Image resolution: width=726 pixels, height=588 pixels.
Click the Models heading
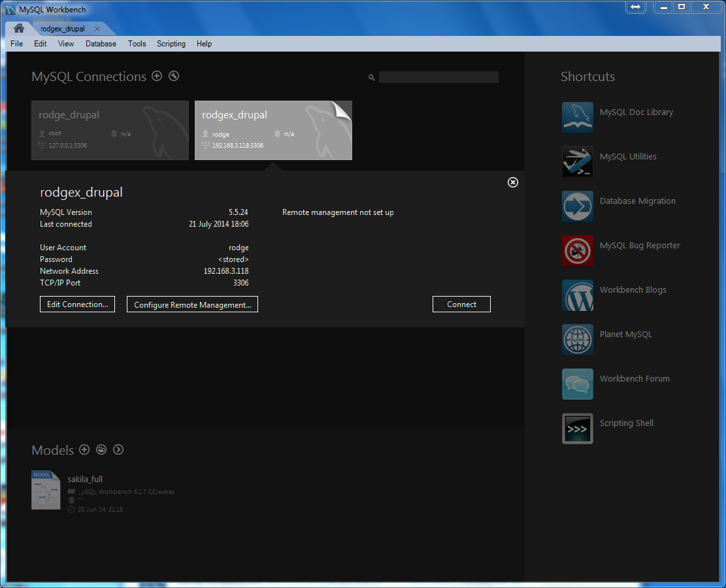click(x=53, y=450)
